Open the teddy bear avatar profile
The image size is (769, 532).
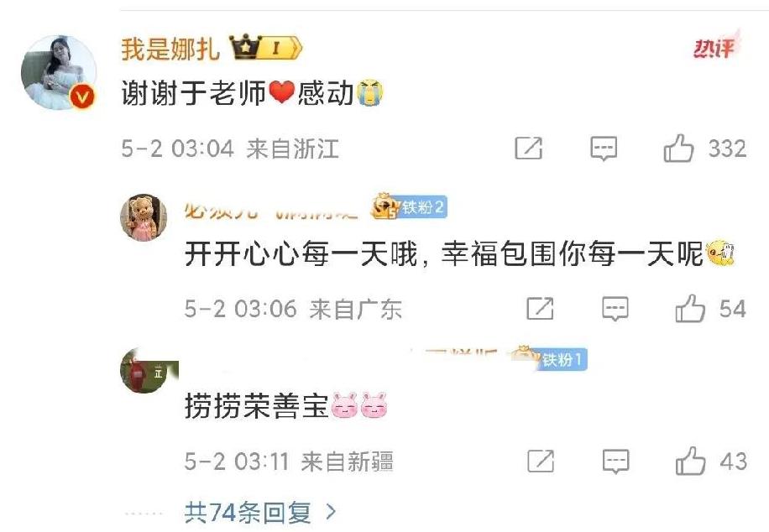[x=144, y=217]
